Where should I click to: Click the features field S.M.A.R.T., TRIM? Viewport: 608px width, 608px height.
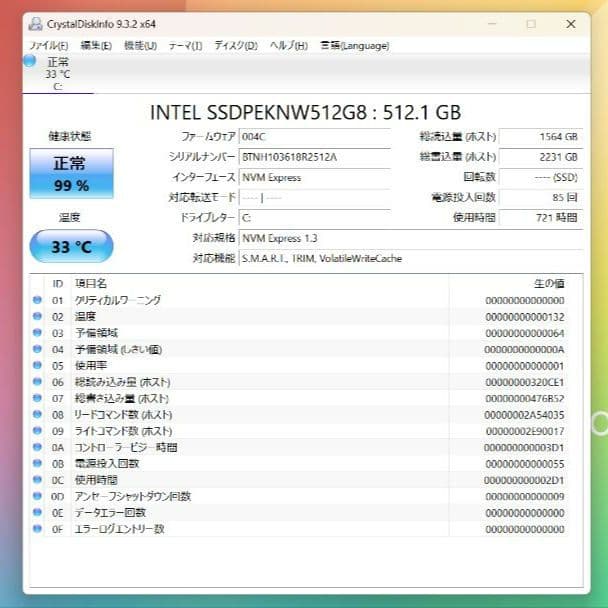pos(411,258)
